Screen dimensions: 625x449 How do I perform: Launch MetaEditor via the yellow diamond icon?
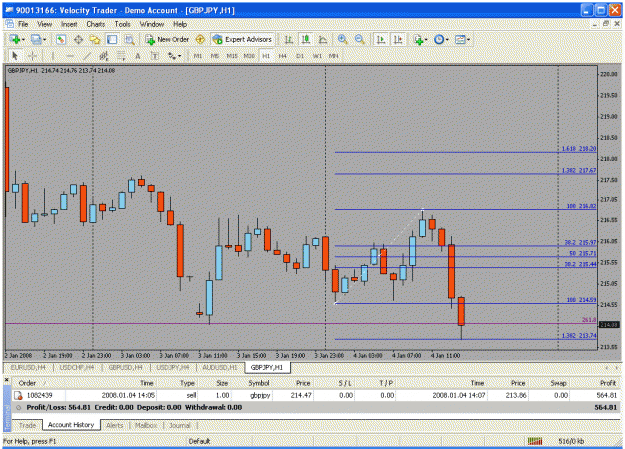point(200,39)
